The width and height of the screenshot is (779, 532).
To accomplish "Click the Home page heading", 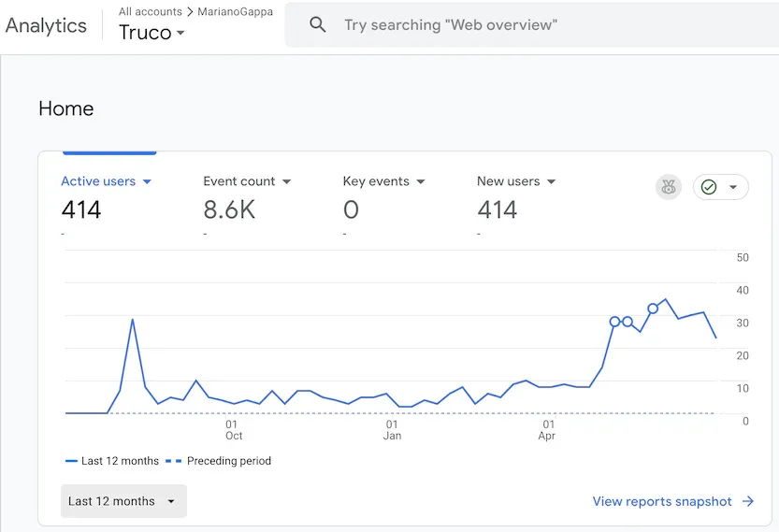I will pos(66,108).
